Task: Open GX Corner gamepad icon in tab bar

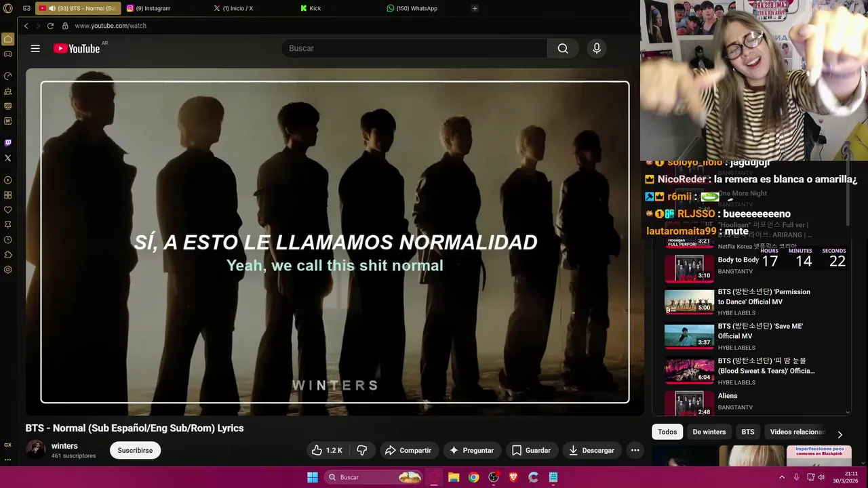Action: (26, 8)
